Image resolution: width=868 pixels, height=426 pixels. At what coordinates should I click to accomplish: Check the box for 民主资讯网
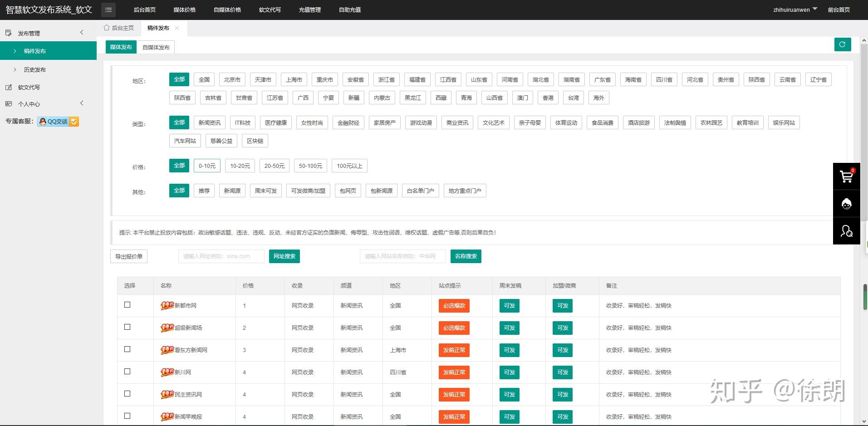(x=128, y=394)
